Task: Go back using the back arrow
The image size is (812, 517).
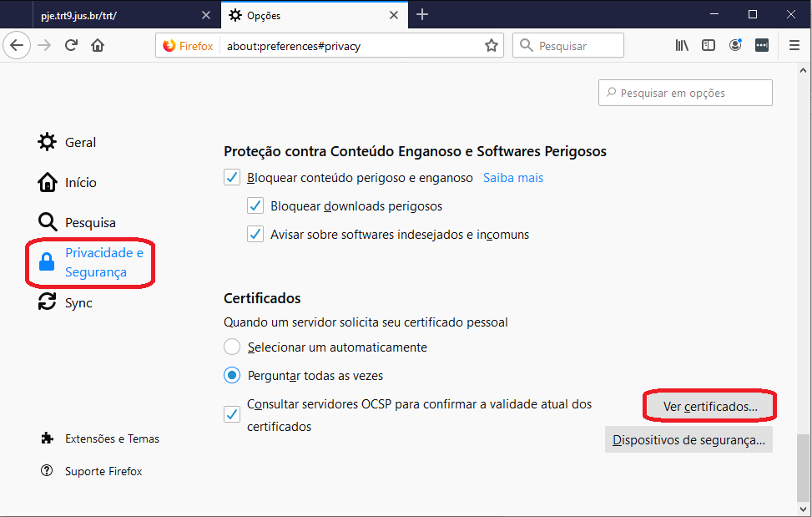Action: (17, 46)
